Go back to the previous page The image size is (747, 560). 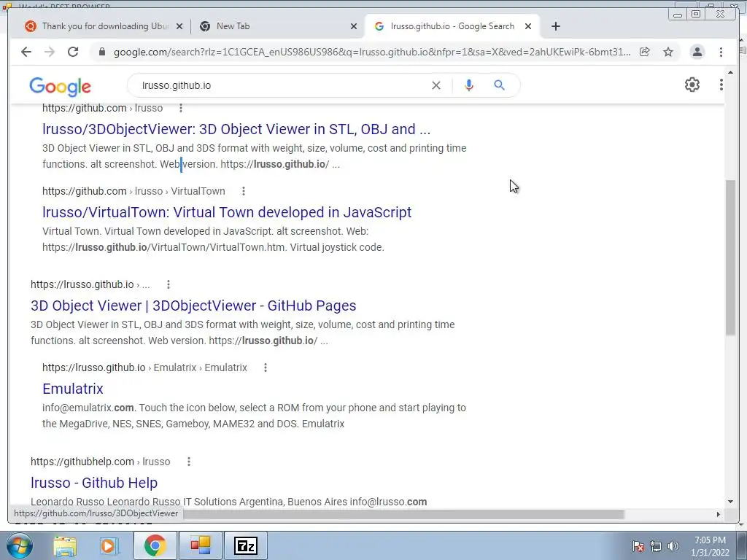[26, 52]
